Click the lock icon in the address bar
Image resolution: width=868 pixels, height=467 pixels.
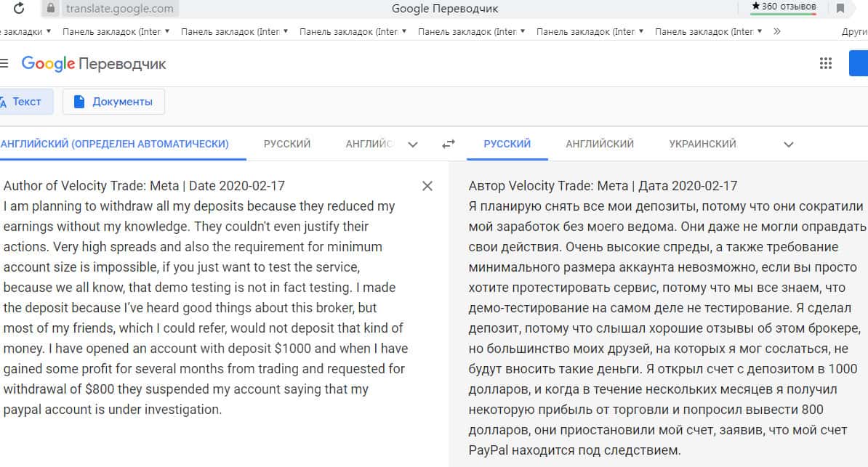coord(50,9)
